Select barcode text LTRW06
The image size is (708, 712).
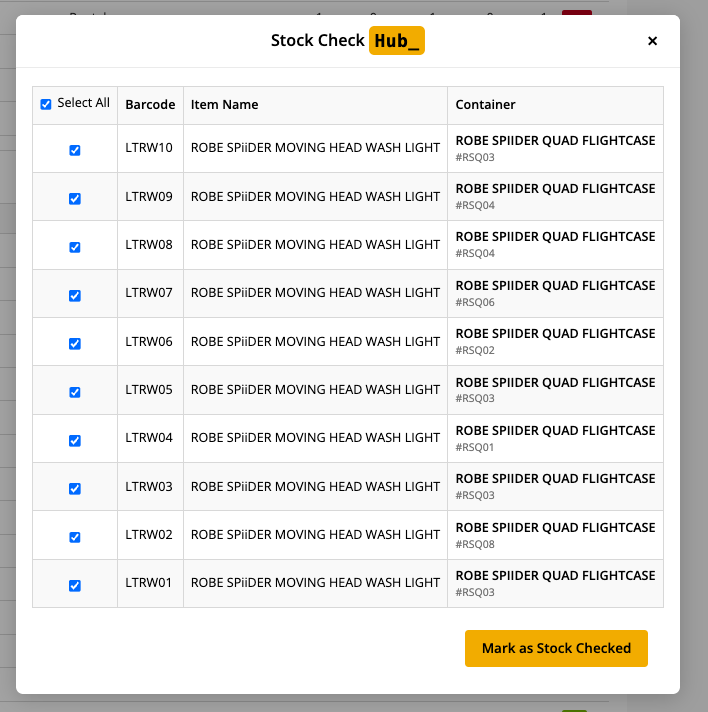click(149, 341)
